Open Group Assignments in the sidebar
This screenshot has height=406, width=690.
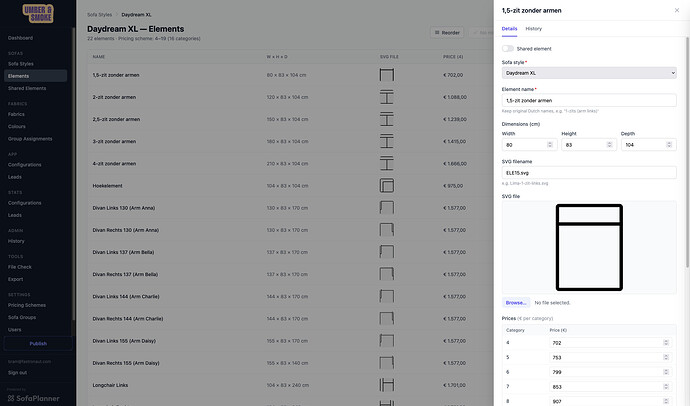click(30, 139)
